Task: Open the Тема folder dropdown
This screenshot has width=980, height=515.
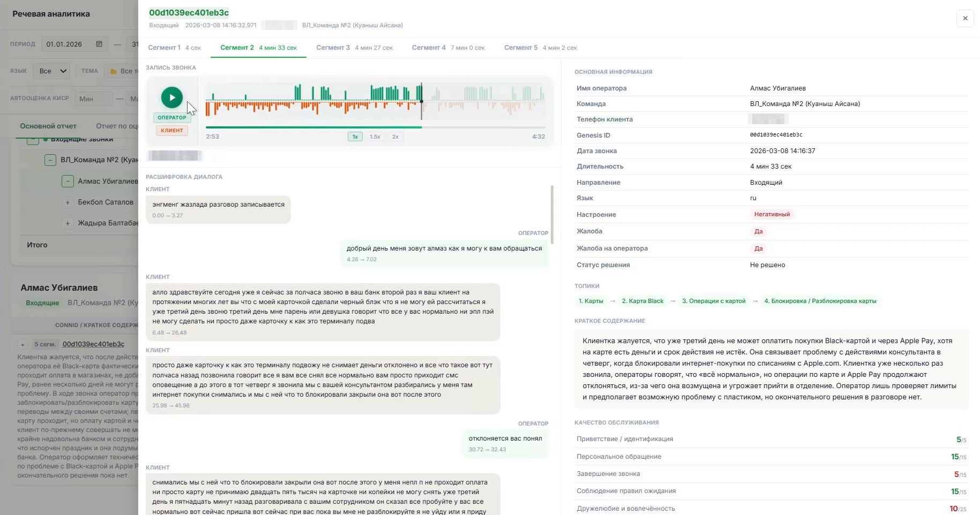Action: pos(121,71)
